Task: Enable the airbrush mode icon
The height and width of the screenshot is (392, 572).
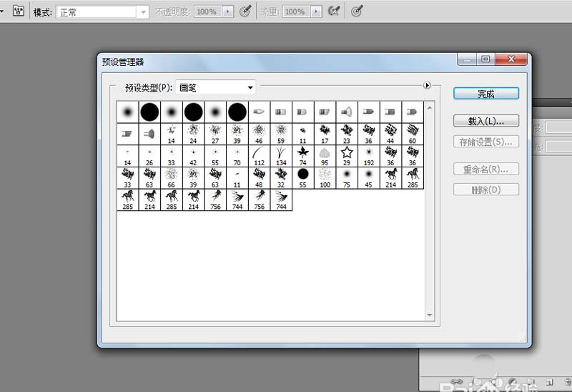Action: tap(333, 11)
